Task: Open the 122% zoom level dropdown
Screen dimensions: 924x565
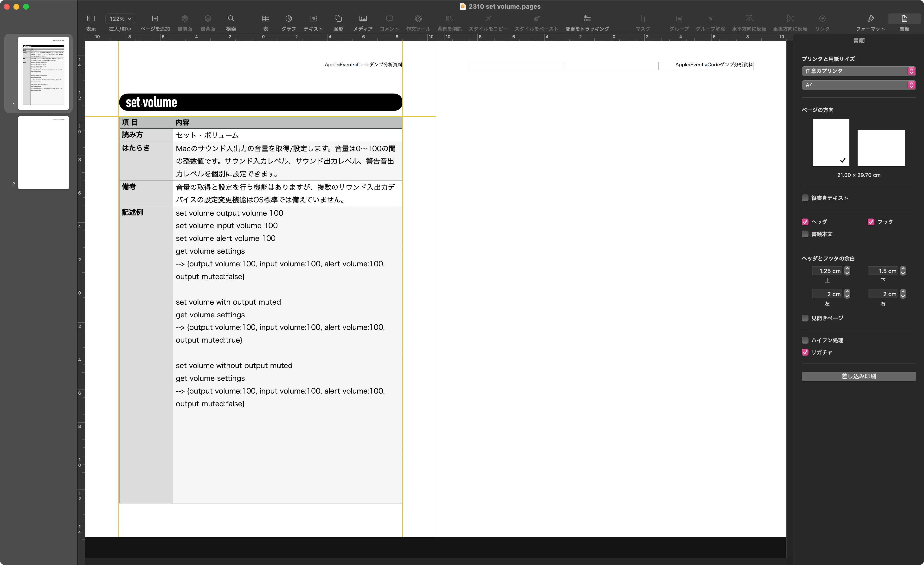Action: point(120,19)
